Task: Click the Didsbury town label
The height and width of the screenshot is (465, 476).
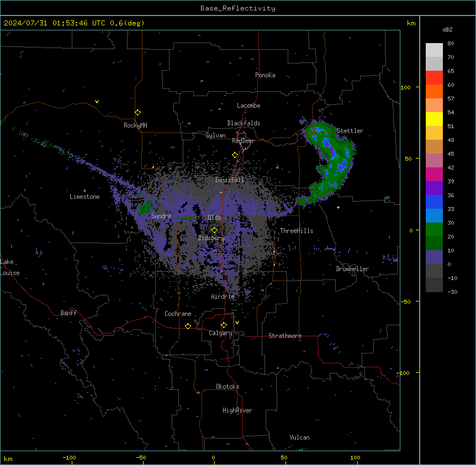Action: click(211, 238)
